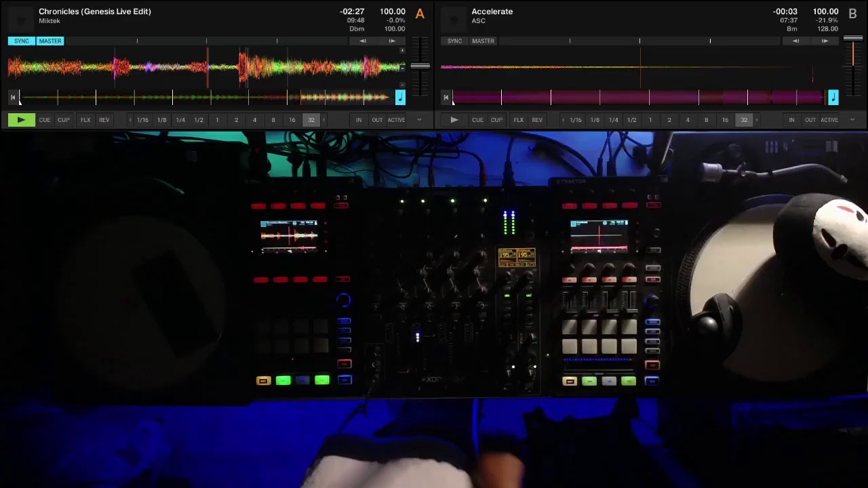Select 2-beat loop size on deck B
The image size is (868, 488).
669,120
